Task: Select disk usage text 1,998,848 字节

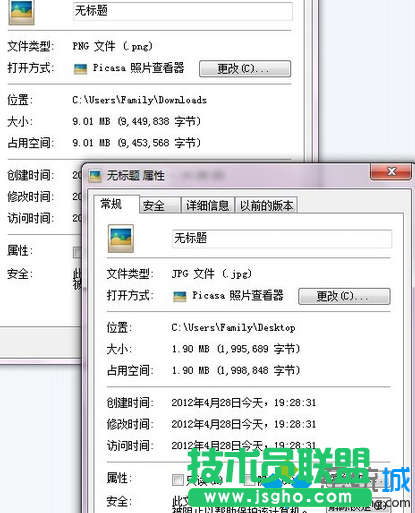Action: (259, 370)
